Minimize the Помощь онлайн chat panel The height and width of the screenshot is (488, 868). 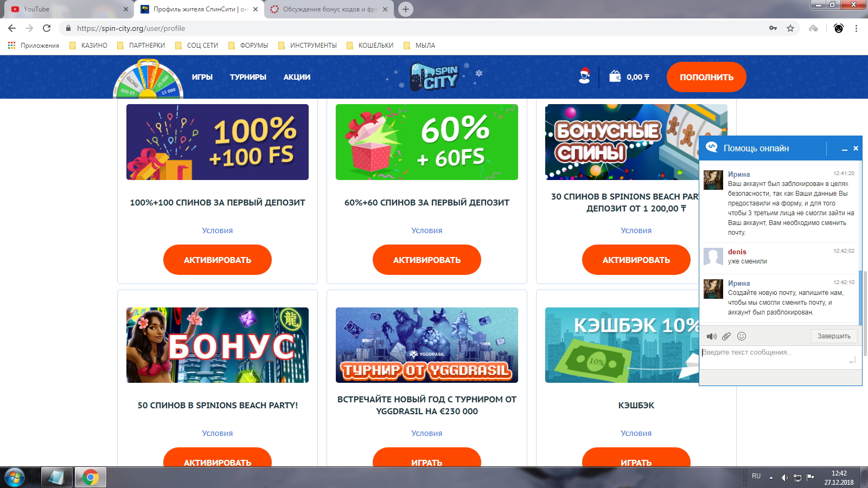(844, 149)
